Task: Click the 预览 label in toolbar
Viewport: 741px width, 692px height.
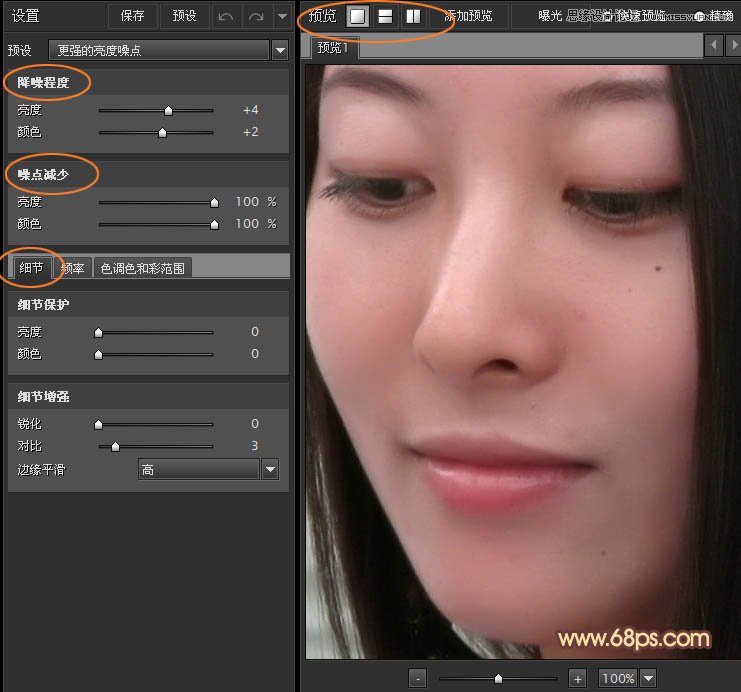Action: point(322,16)
